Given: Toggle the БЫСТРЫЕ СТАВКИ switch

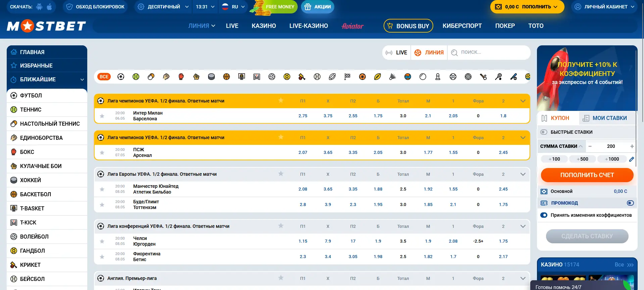Looking at the screenshot, I should (x=544, y=132).
